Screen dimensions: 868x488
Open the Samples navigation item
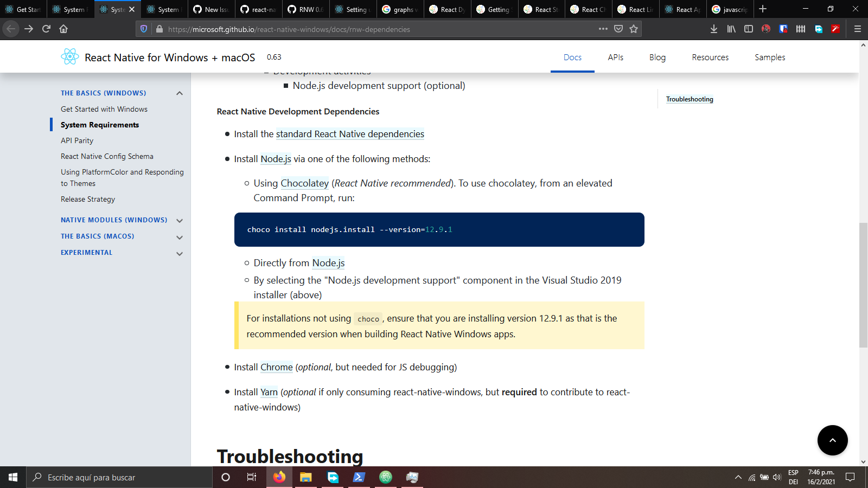point(770,57)
